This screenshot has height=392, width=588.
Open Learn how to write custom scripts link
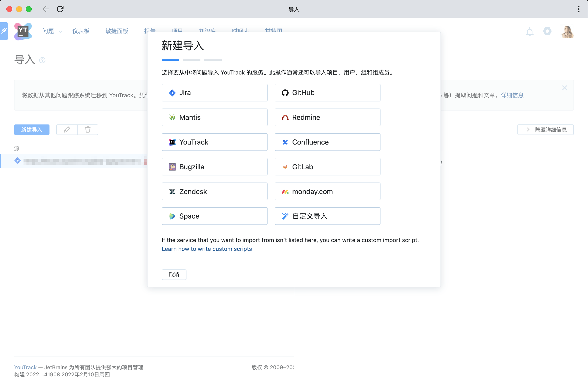[207, 249]
